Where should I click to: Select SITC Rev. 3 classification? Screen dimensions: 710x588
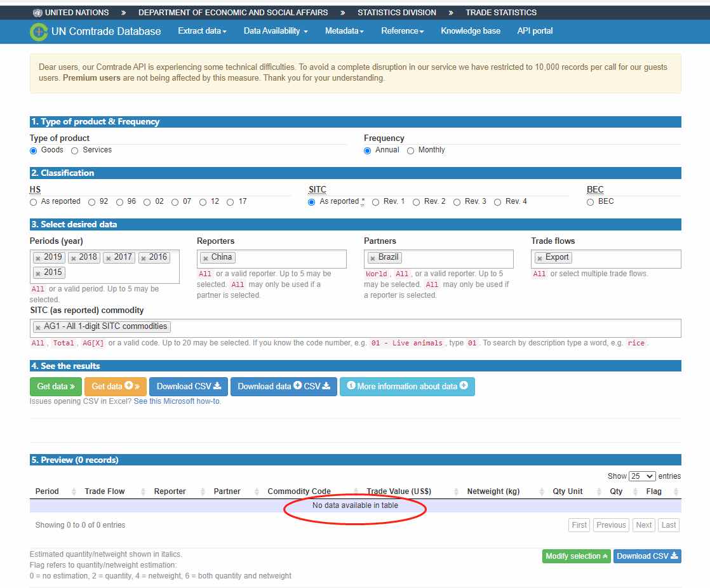point(457,203)
